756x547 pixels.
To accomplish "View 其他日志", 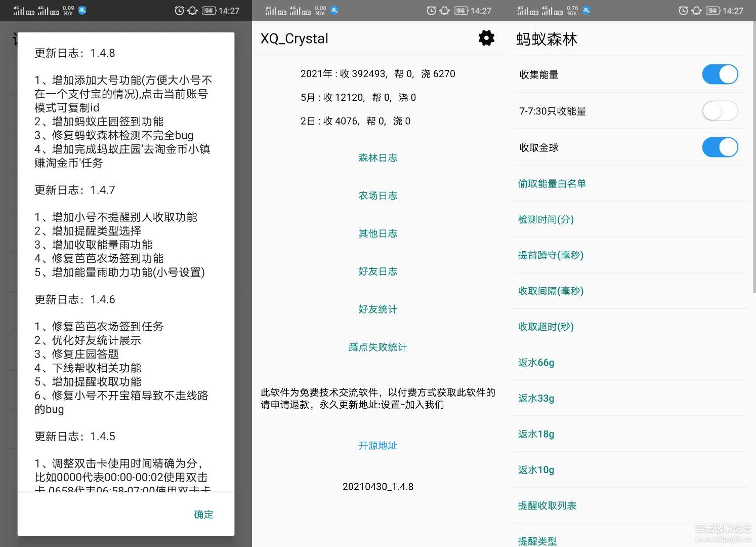I will tap(377, 233).
